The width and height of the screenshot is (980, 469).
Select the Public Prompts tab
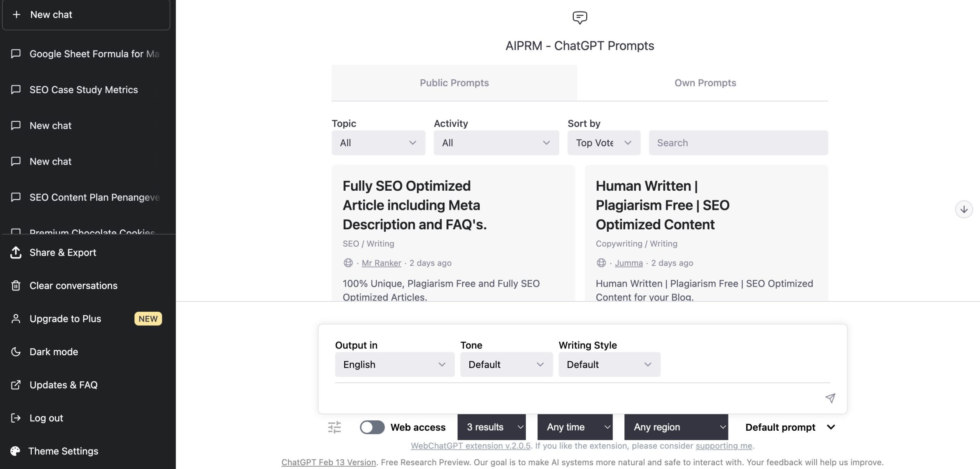pyautogui.click(x=454, y=83)
